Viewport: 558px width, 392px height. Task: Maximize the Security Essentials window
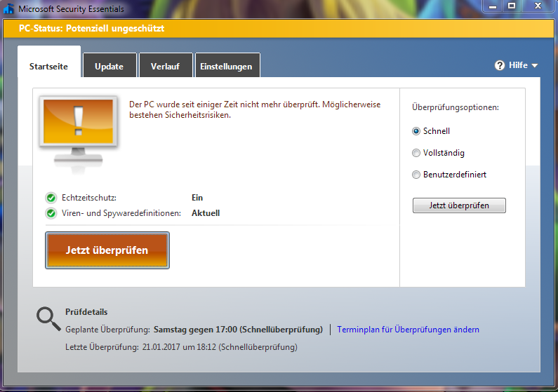pyautogui.click(x=512, y=6)
